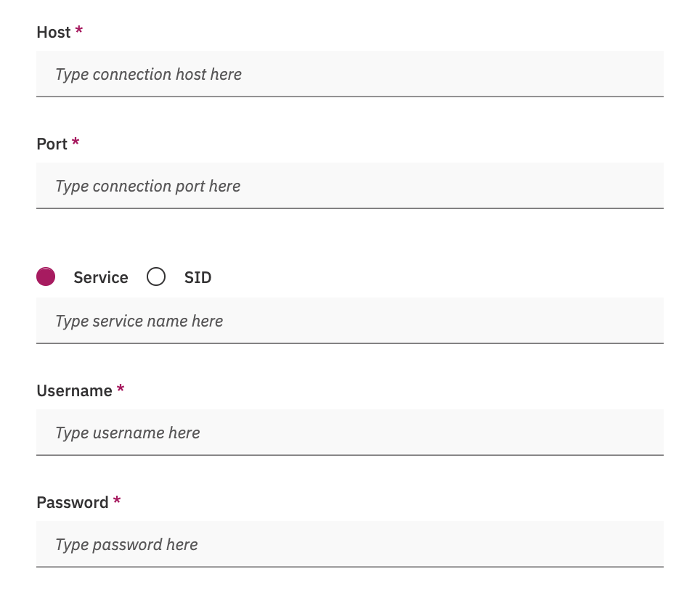Click the "Type service name here" placeholder
Viewport: 700px width, 598px height.
pos(139,321)
